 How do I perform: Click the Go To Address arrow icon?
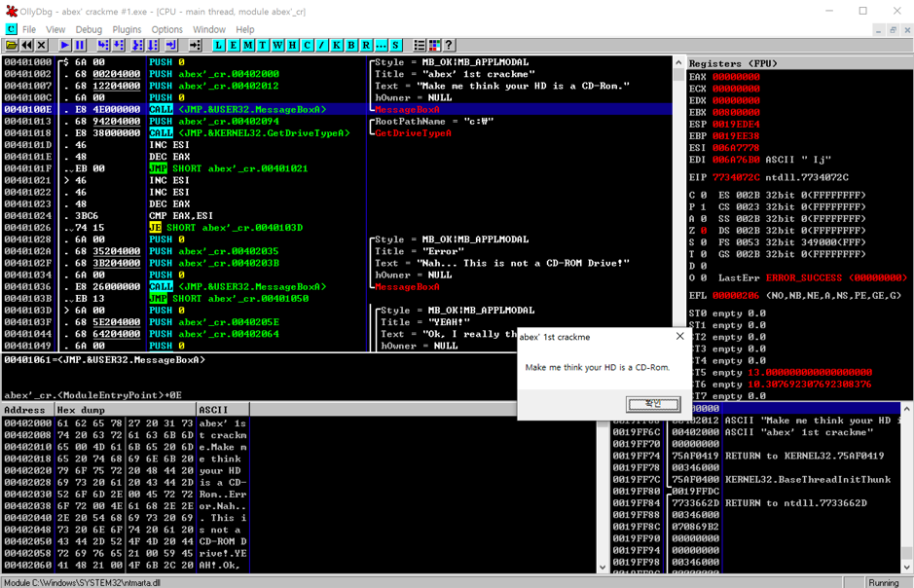[196, 45]
